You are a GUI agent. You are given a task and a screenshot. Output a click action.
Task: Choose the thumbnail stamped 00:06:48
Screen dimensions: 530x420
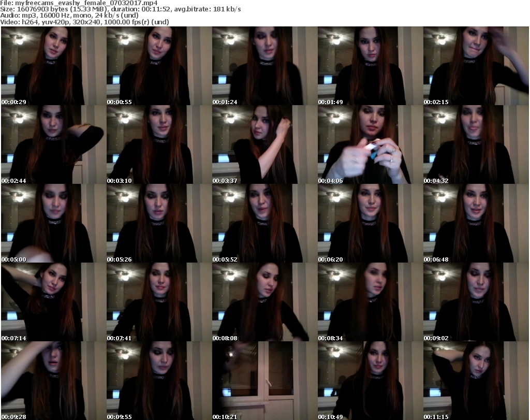[x=476, y=224]
